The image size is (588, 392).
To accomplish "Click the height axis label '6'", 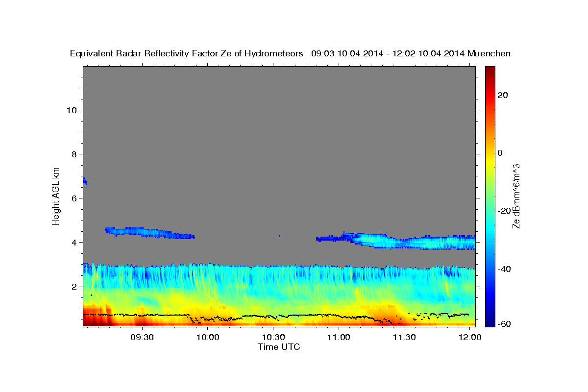I will click(x=73, y=198).
